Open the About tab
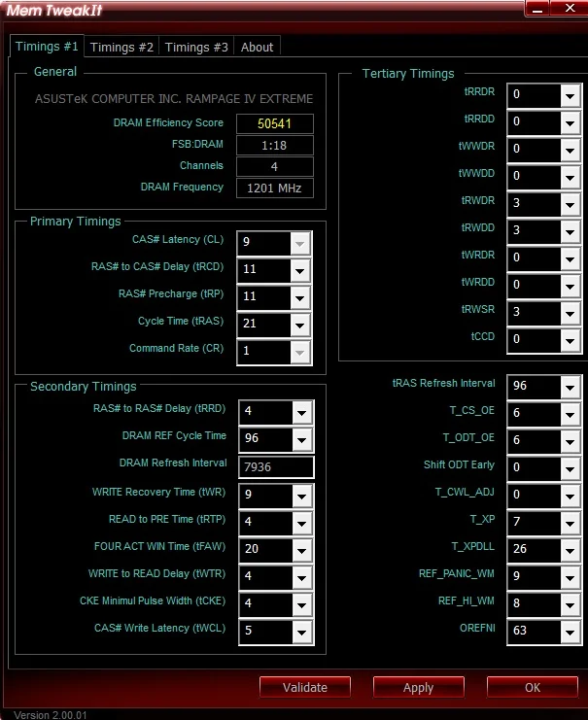Viewport: 588px width, 720px height. (257, 47)
